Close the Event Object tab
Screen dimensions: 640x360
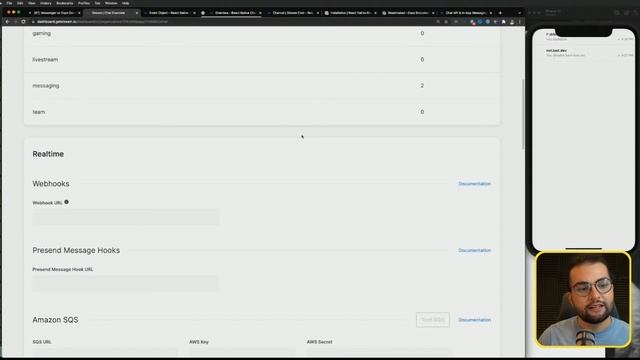coord(194,13)
